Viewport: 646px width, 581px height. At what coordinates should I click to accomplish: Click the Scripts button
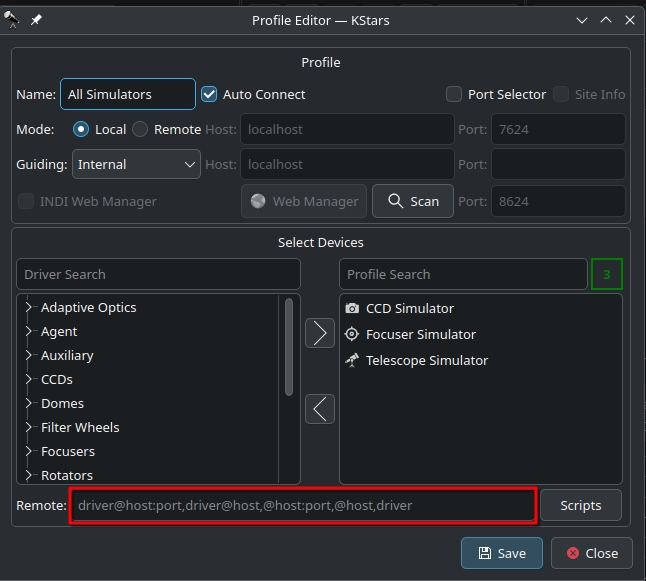580,505
